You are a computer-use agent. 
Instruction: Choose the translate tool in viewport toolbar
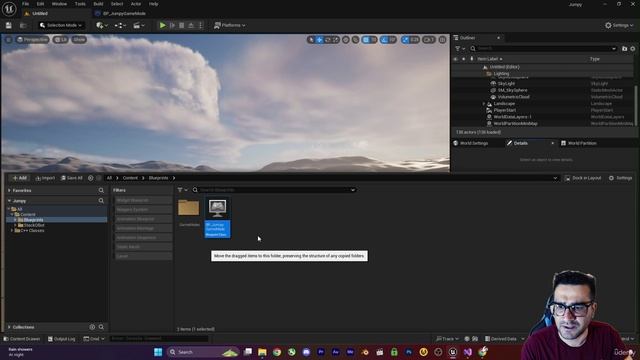320,40
